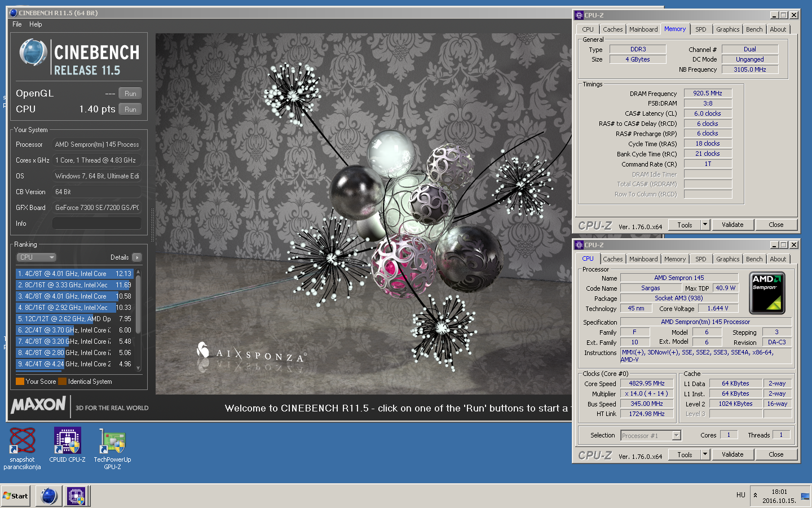The width and height of the screenshot is (812, 508).
Task: Switch to Mainboard tab in upper CPU-Z
Action: 643,29
